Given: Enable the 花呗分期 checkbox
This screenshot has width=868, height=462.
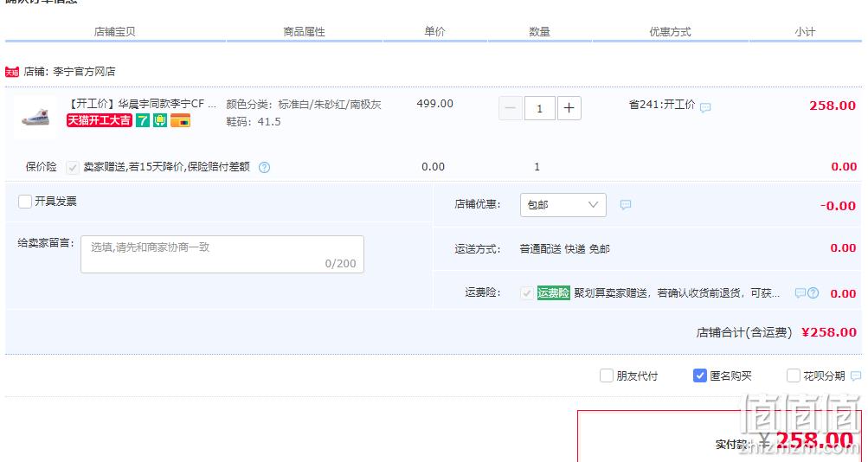Looking at the screenshot, I should tap(794, 375).
